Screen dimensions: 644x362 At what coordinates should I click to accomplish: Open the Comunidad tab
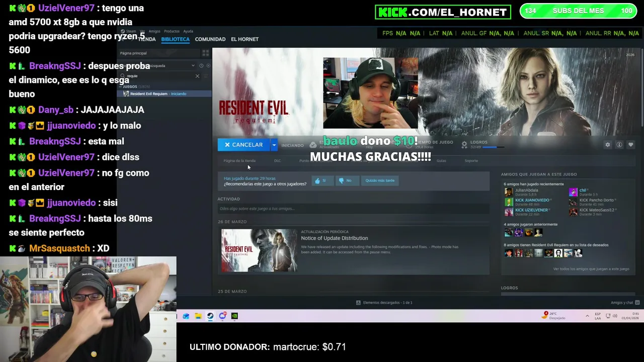point(210,39)
